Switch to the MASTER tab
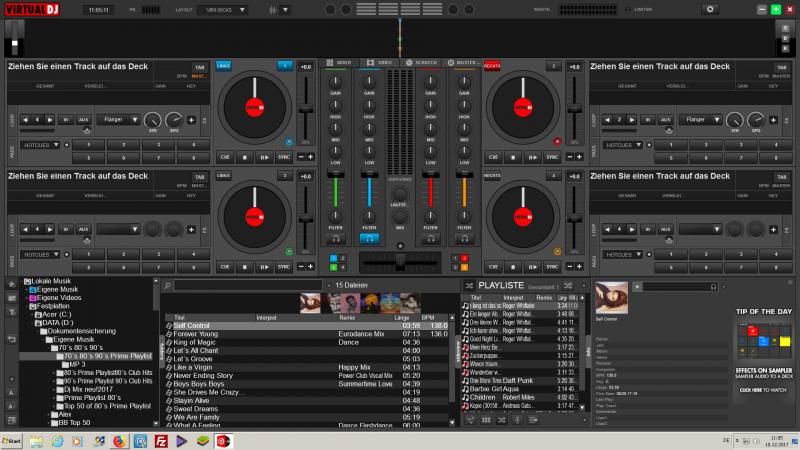 click(x=462, y=63)
